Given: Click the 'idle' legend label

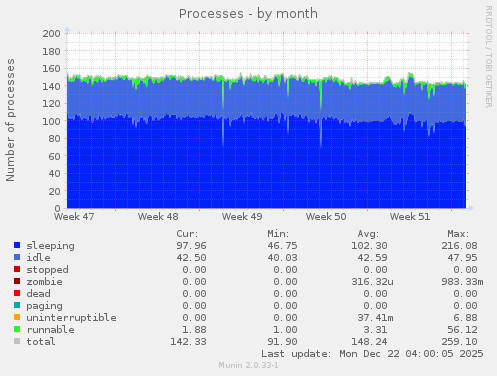Looking at the screenshot, I should click(x=39, y=258).
